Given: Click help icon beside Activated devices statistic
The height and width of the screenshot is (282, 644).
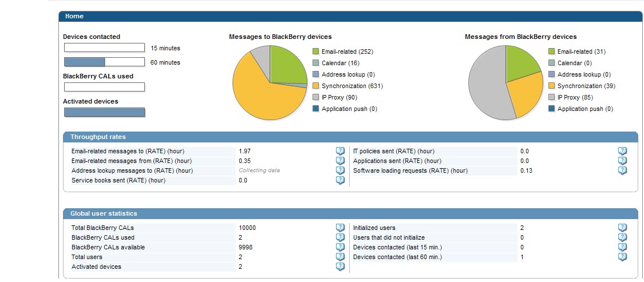Looking at the screenshot, I should (340, 267).
